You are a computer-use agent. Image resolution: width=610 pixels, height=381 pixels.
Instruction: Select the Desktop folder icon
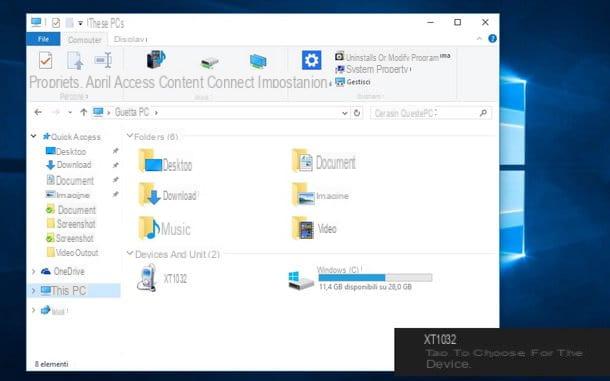[x=150, y=160]
